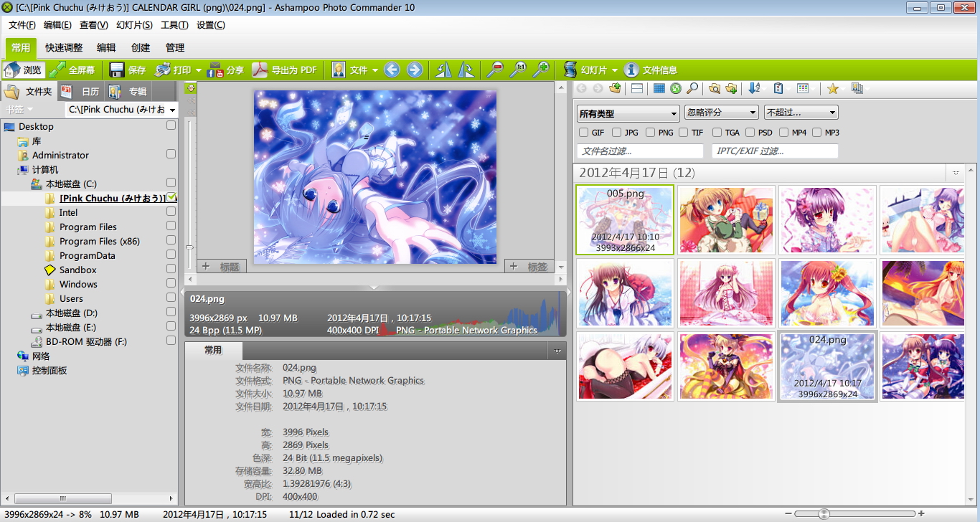Adjust the status bar zoom slider handle

(824, 514)
